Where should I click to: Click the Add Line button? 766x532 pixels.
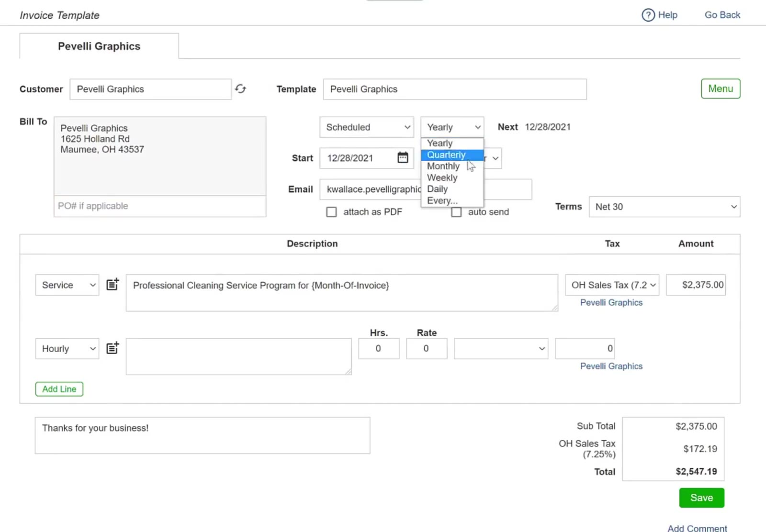pyautogui.click(x=59, y=389)
